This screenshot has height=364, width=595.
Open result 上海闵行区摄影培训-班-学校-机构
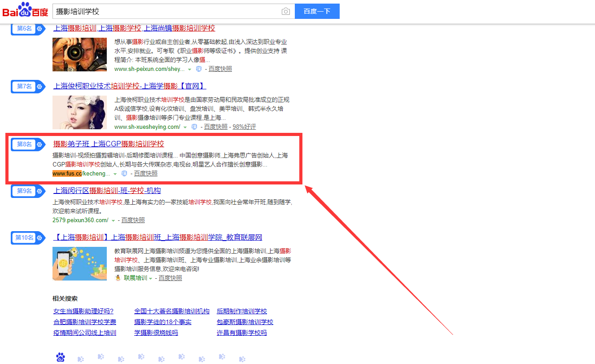coord(107,191)
